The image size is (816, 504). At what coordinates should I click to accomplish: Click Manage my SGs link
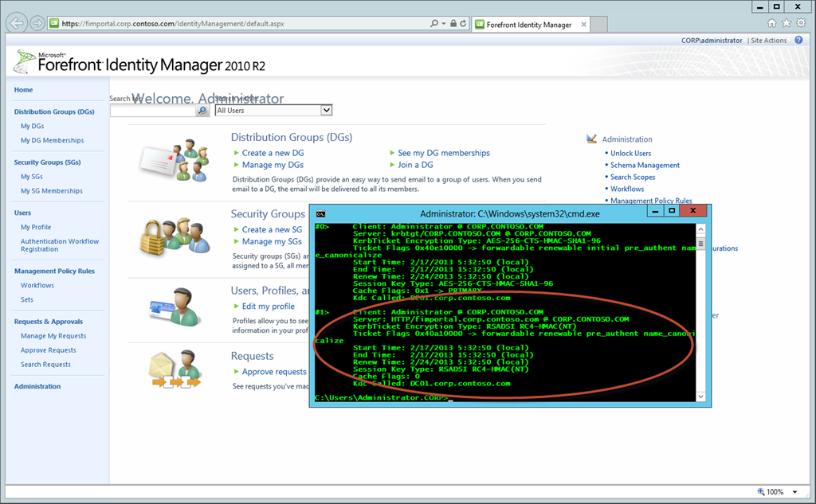pyautogui.click(x=272, y=241)
